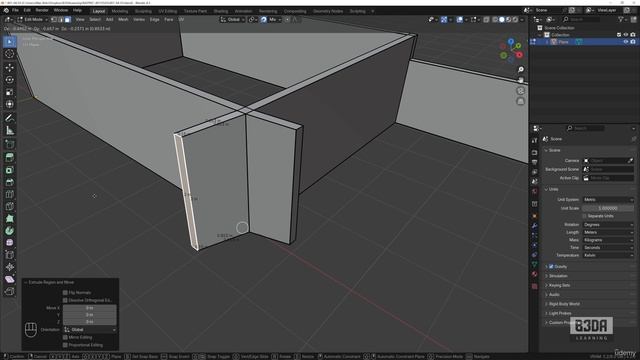Select the Inset Faces tool
The image size is (640, 360).
[x=9, y=170]
